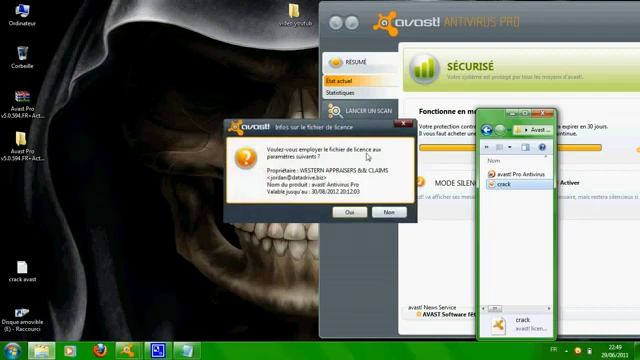Image resolution: width=640 pixels, height=360 pixels.
Task: Click the AVAST Software news headline
Action: tap(449, 314)
